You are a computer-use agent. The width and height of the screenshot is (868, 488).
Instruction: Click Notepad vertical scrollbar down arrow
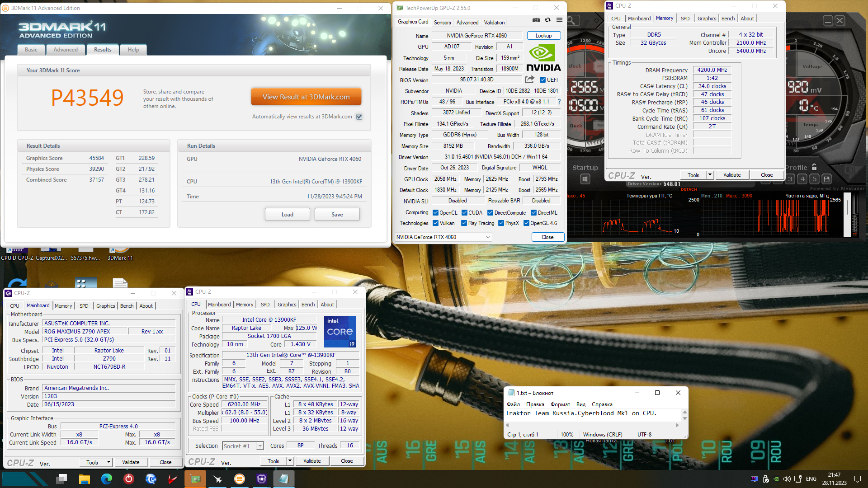pos(684,418)
